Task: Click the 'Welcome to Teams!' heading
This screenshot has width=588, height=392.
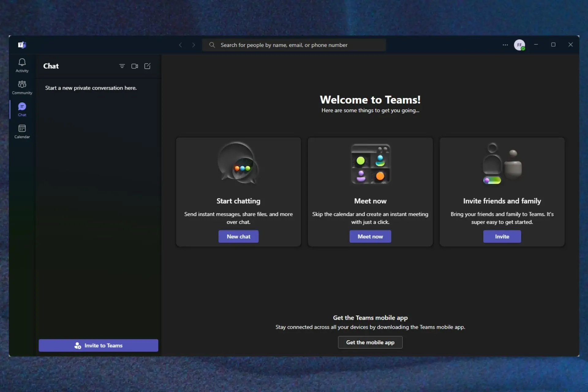Action: [x=370, y=100]
